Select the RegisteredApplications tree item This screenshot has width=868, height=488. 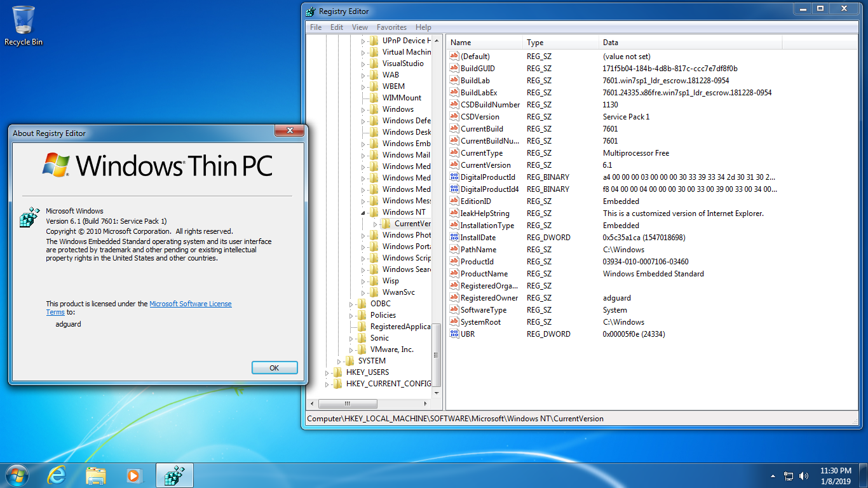tap(400, 327)
